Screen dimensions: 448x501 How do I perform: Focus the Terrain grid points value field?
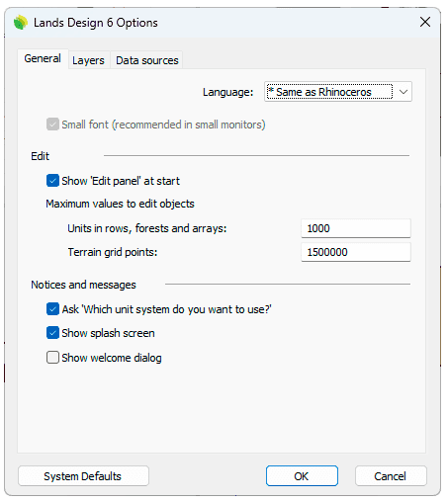pos(356,252)
